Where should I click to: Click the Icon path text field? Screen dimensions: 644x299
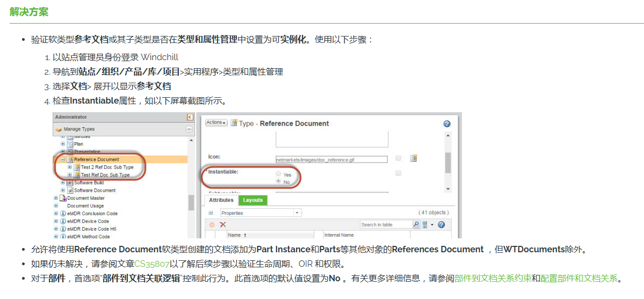pos(331,159)
